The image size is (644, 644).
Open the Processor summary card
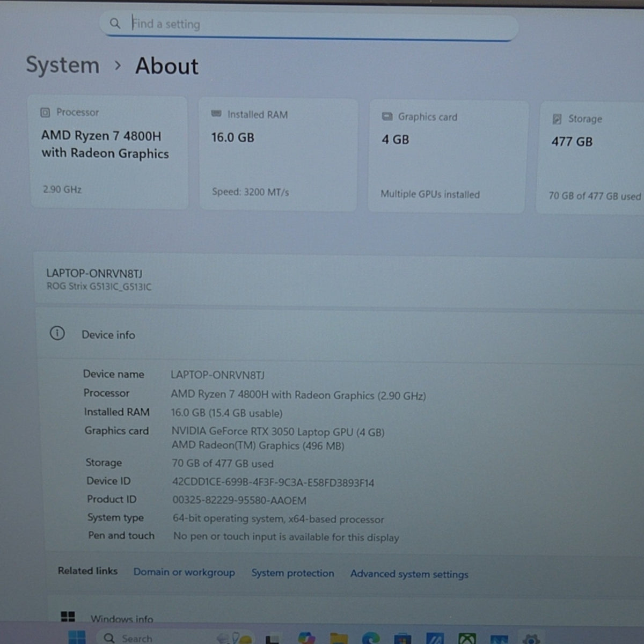point(109,152)
